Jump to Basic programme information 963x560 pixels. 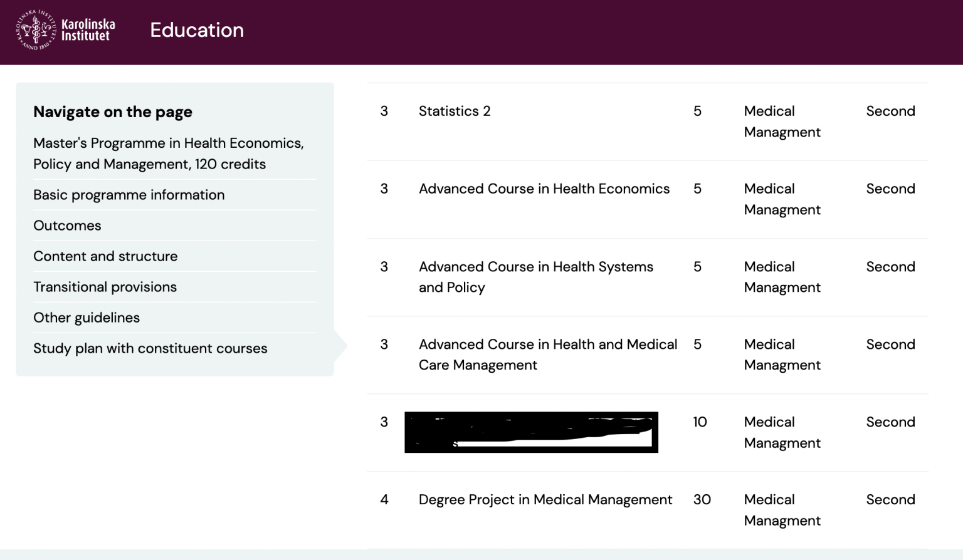(x=129, y=195)
